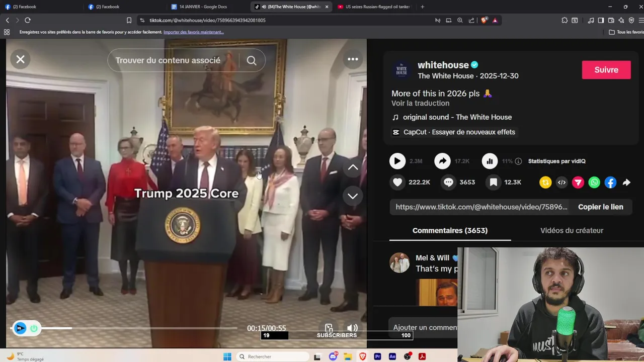Click the taskbar Rechercher search box
The height and width of the screenshot is (362, 644).
[273, 356]
